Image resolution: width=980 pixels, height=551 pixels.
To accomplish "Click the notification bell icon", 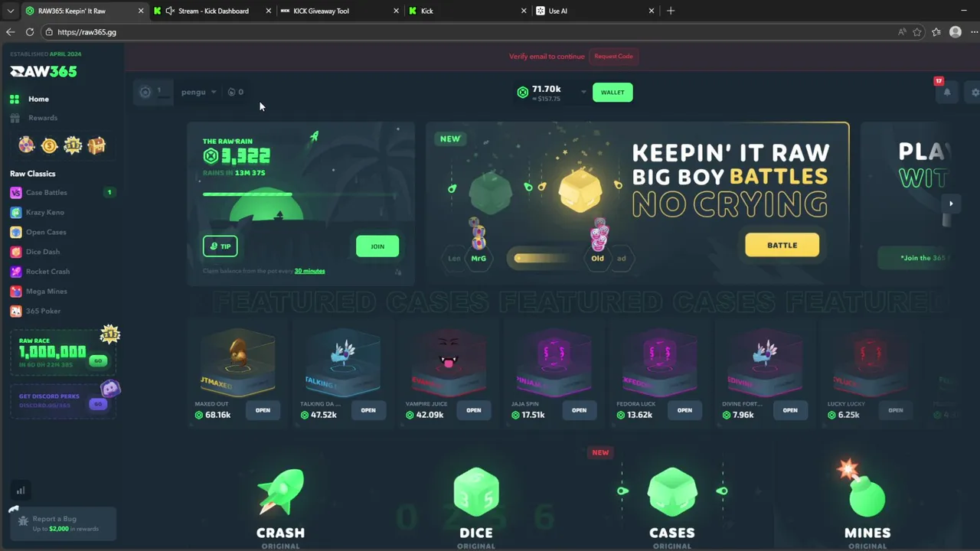I will [947, 92].
